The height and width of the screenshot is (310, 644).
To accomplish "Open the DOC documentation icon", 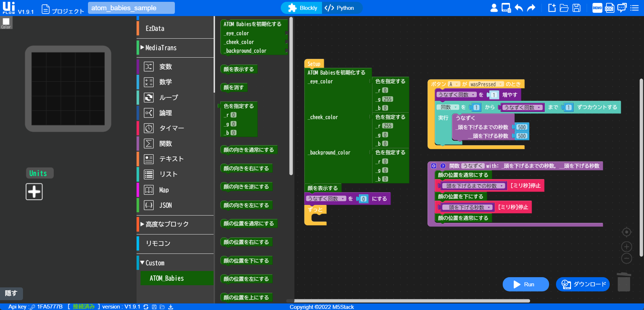I will tap(610, 8).
